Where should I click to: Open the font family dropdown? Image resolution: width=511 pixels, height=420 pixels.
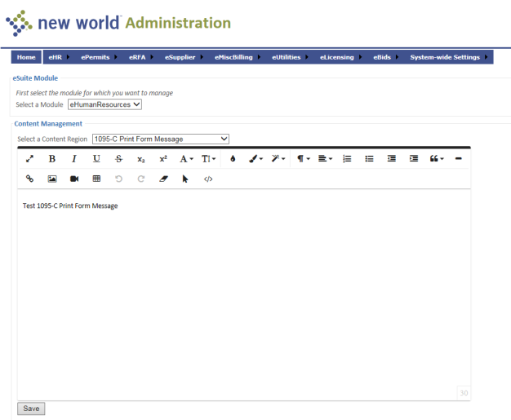(x=186, y=159)
